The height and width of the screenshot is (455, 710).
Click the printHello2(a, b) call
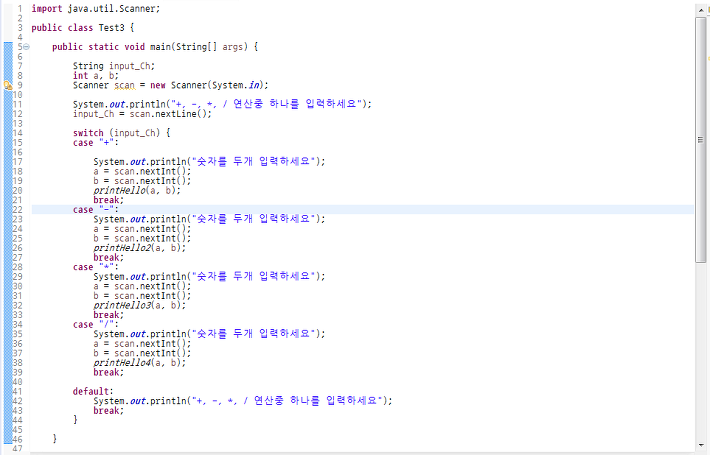point(139,248)
